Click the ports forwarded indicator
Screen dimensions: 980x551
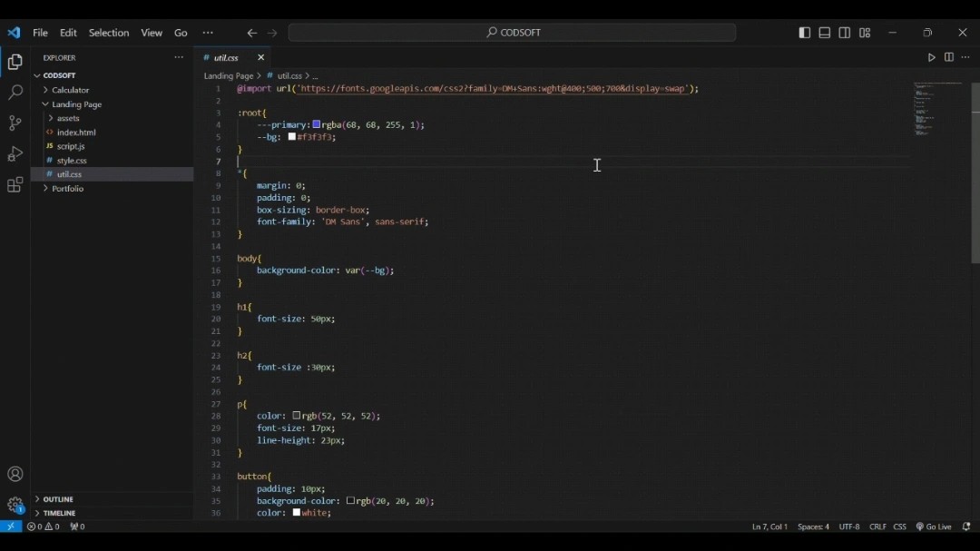click(77, 526)
